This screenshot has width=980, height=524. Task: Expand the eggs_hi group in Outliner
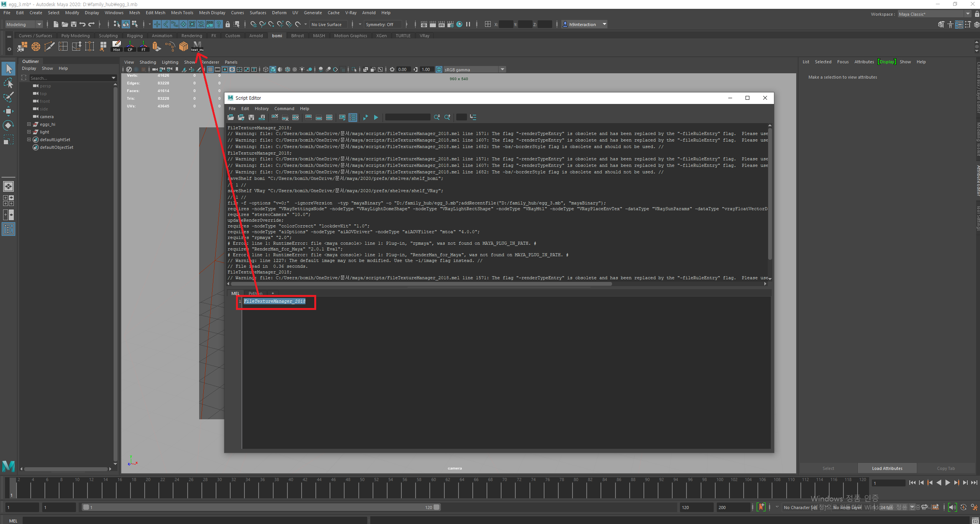pos(29,124)
